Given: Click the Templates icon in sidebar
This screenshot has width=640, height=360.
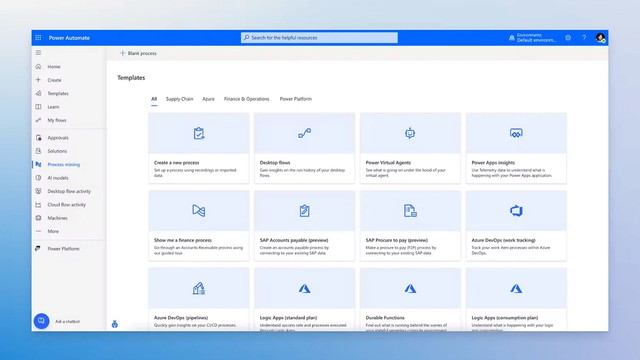Looking at the screenshot, I should pyautogui.click(x=38, y=93).
